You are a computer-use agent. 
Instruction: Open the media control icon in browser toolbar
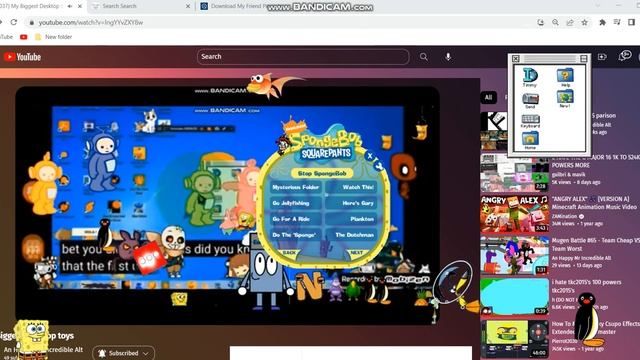[x=617, y=22]
